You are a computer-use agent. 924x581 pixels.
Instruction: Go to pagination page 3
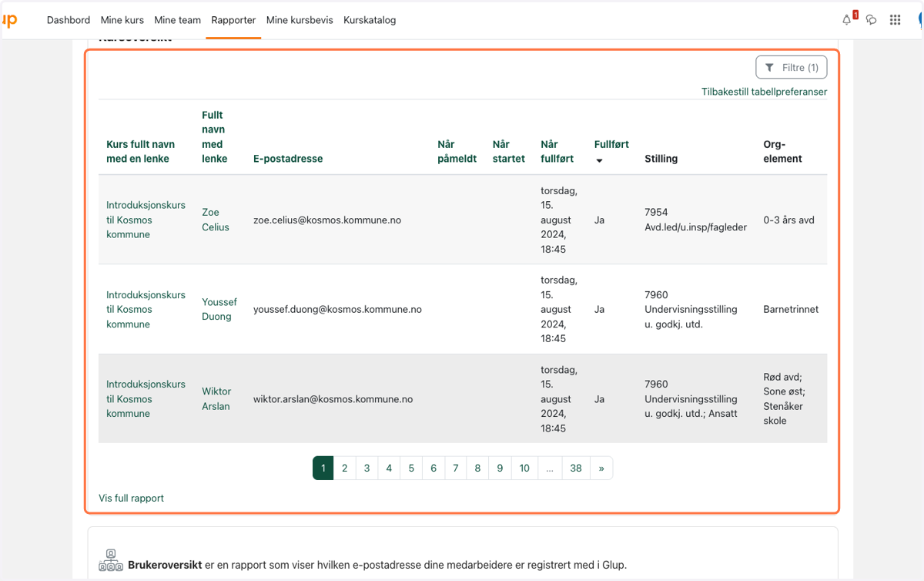tap(367, 468)
